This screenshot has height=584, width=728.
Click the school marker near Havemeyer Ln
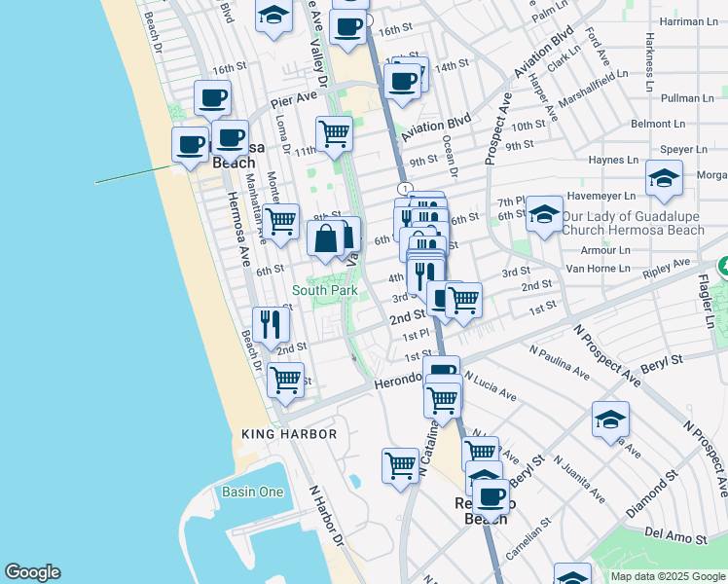[x=663, y=178]
